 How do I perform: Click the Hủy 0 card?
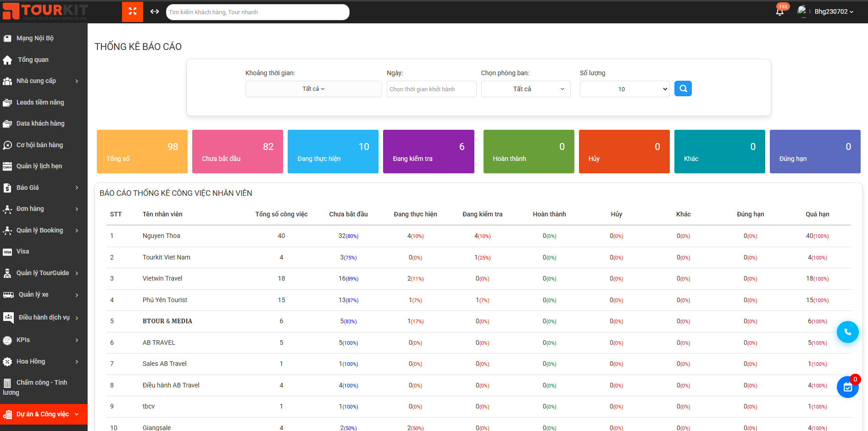624,151
